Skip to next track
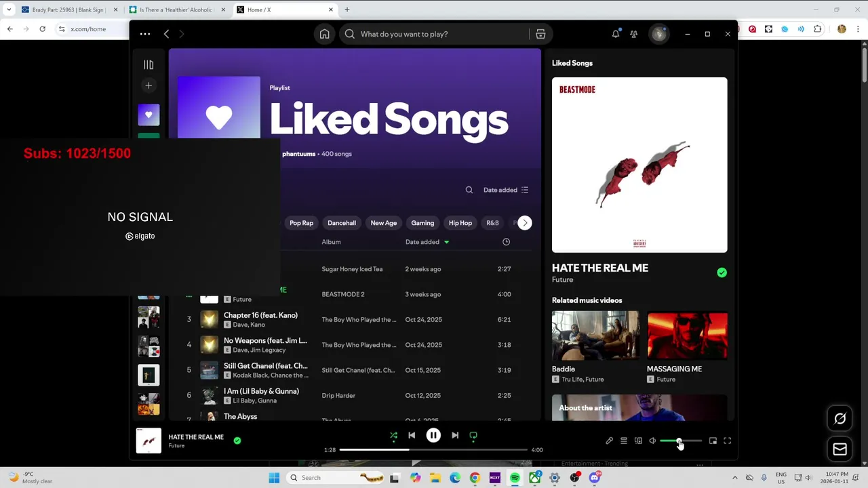The height and width of the screenshot is (488, 868). tap(455, 436)
